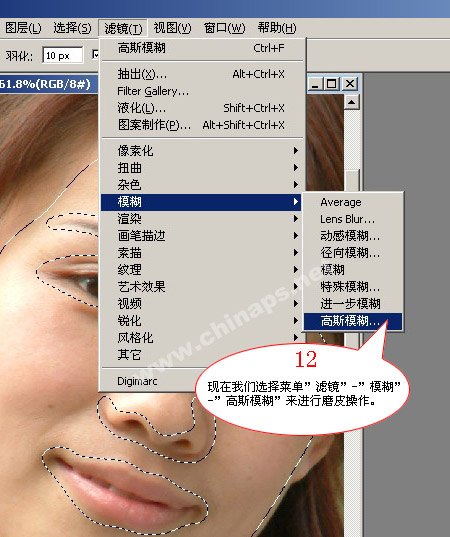Select 高斯模糊... in blur submenu
This screenshot has height=537, width=450.
click(353, 322)
